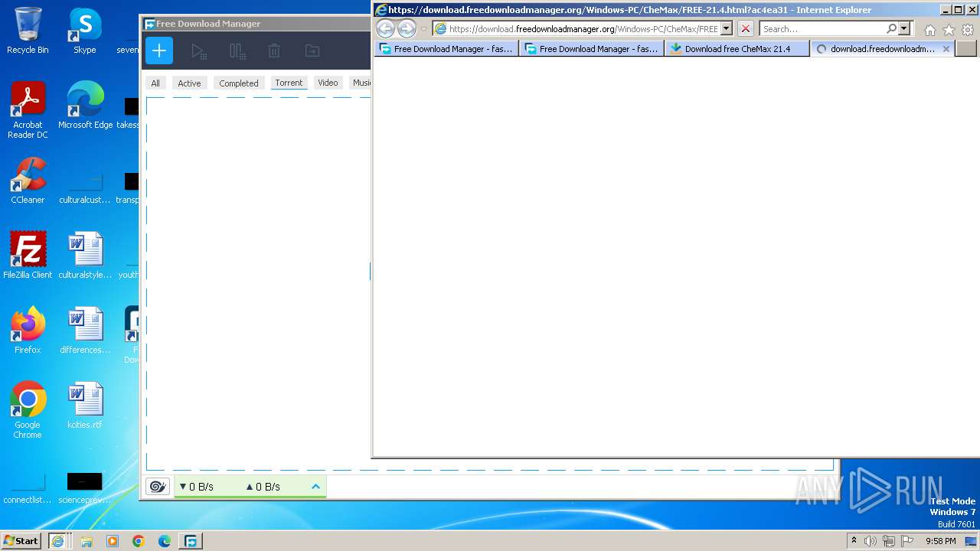The image size is (980, 551).
Task: Select the Active filter tab
Action: pos(189,83)
